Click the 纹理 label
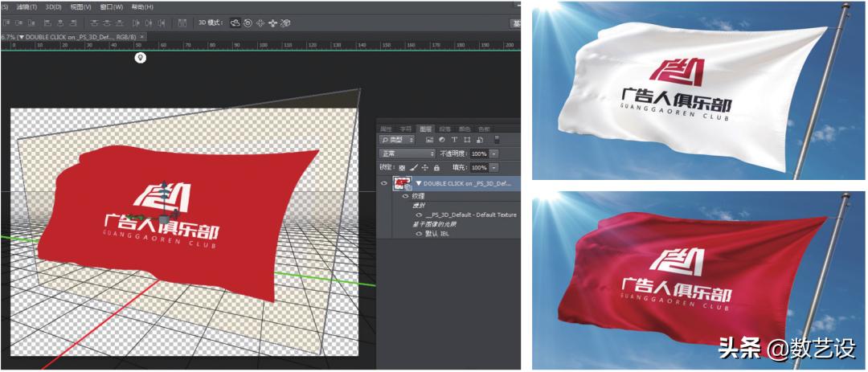 (418, 196)
